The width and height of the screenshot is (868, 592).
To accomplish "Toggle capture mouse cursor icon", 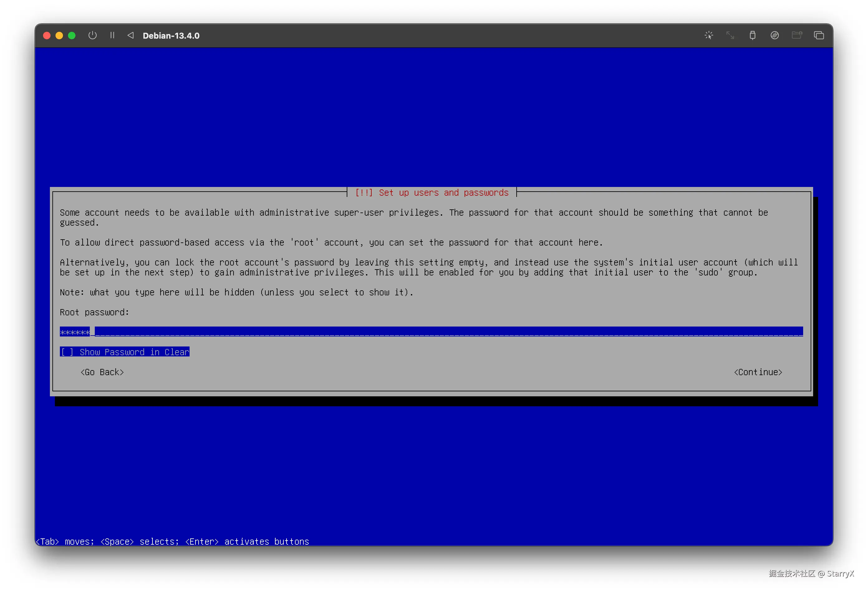I will coord(708,36).
